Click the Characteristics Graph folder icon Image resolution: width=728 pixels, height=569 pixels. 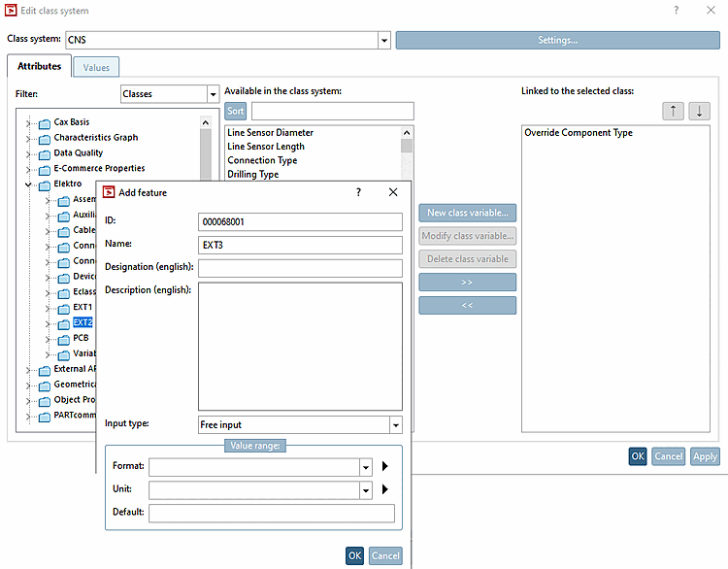[45, 139]
